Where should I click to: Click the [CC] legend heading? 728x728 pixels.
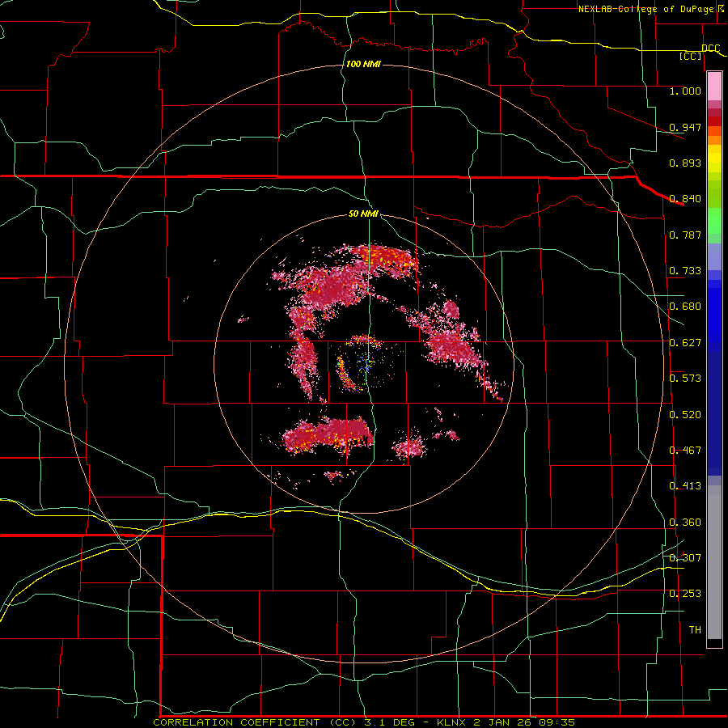[690, 56]
